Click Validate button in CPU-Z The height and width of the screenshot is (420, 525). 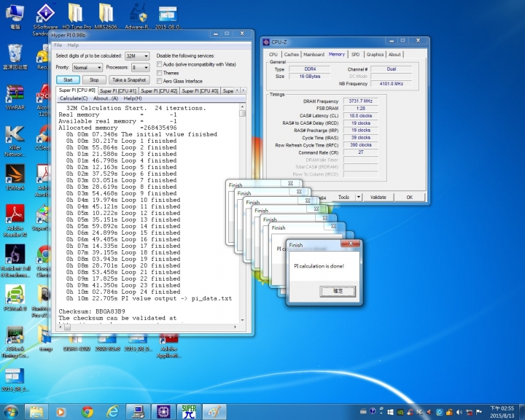click(378, 198)
